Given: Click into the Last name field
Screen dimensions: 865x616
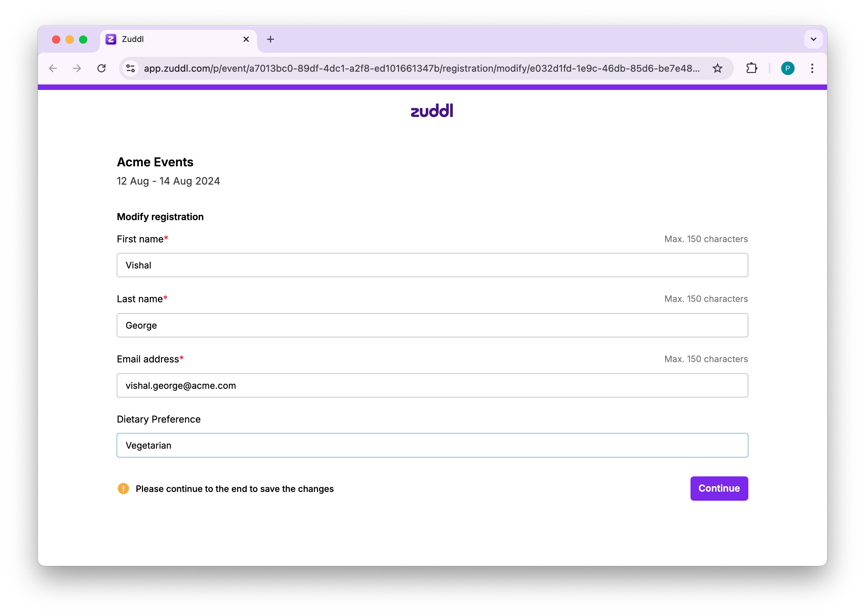Looking at the screenshot, I should tap(432, 326).
